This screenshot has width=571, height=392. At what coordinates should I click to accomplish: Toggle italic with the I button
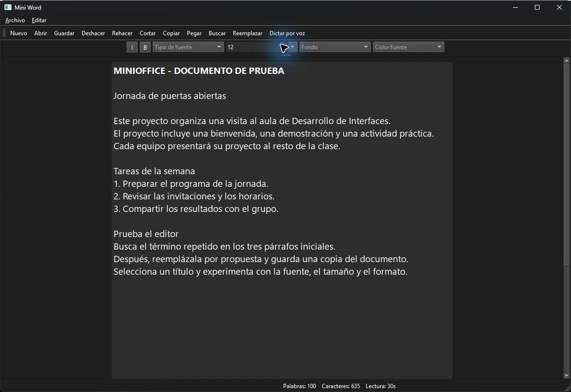click(132, 47)
